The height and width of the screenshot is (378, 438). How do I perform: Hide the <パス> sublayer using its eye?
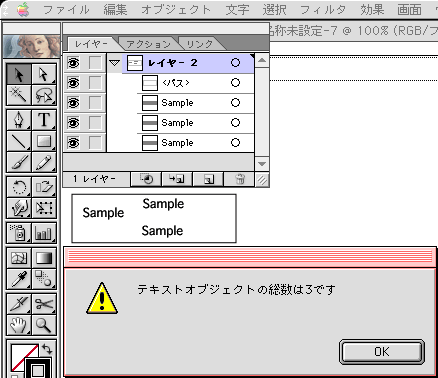click(73, 83)
